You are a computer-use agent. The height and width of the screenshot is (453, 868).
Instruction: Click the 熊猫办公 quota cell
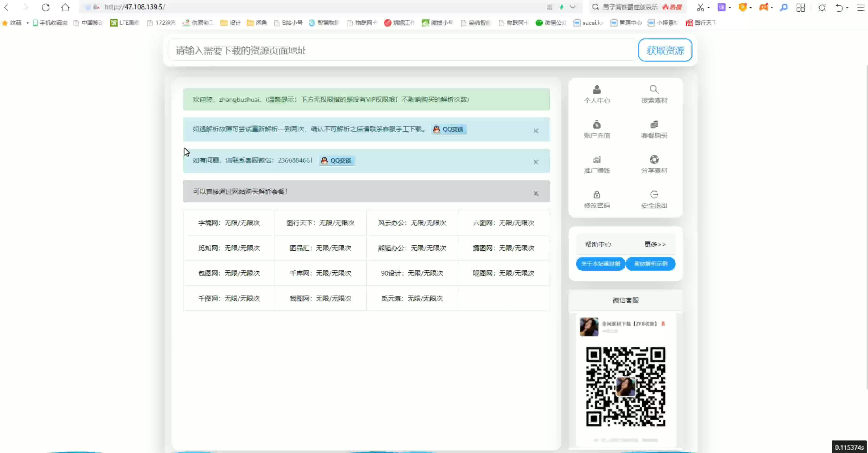[x=412, y=248]
